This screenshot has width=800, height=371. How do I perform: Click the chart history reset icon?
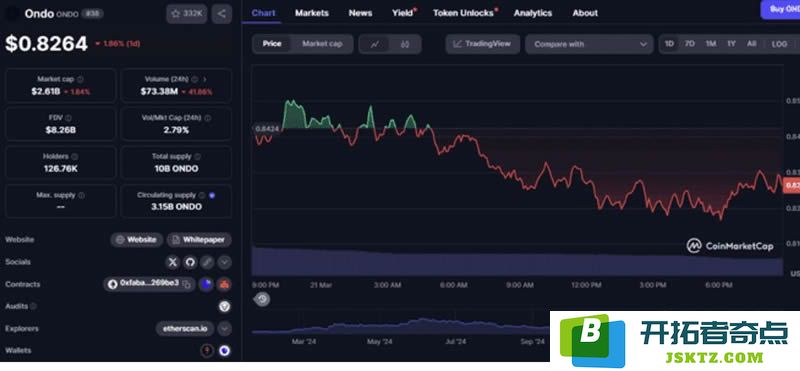pyautogui.click(x=262, y=299)
